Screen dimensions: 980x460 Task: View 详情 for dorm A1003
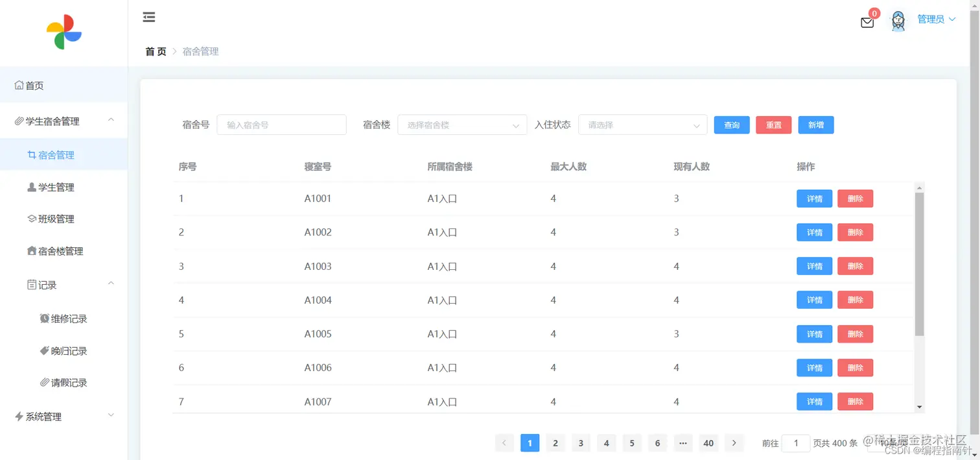click(814, 266)
